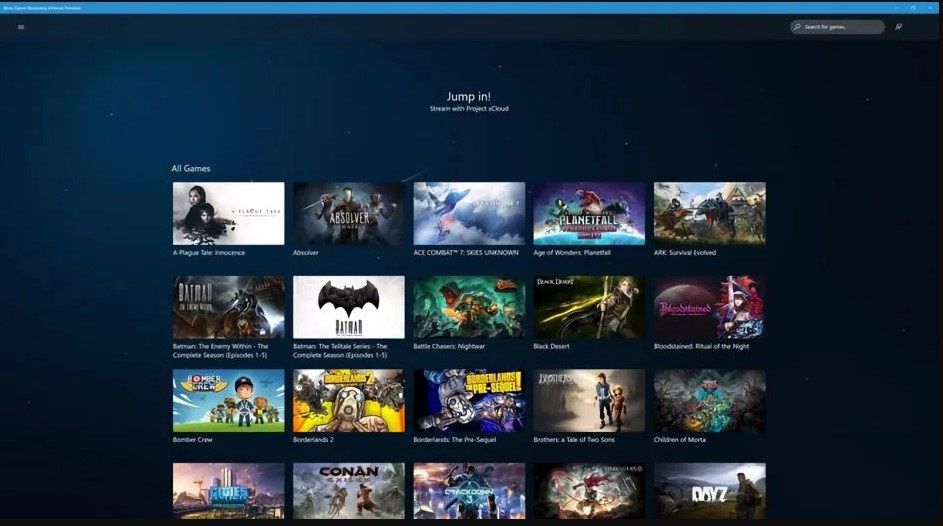This screenshot has height=526, width=943.
Task: Focus the 'Search for games' field
Action: (x=838, y=27)
